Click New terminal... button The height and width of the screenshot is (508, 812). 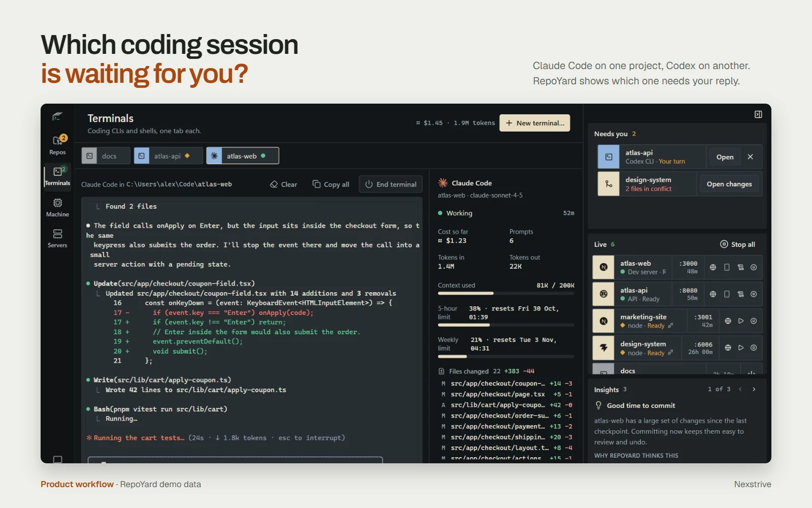pyautogui.click(x=535, y=123)
